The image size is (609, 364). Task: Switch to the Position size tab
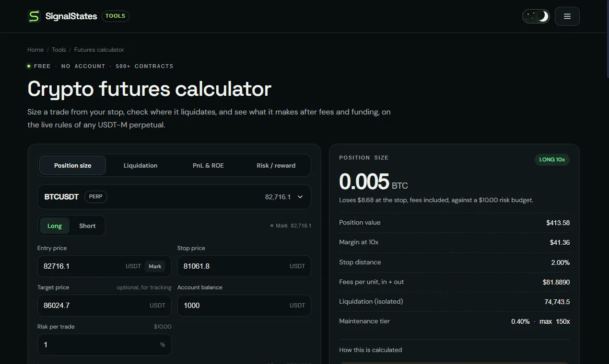coord(72,165)
